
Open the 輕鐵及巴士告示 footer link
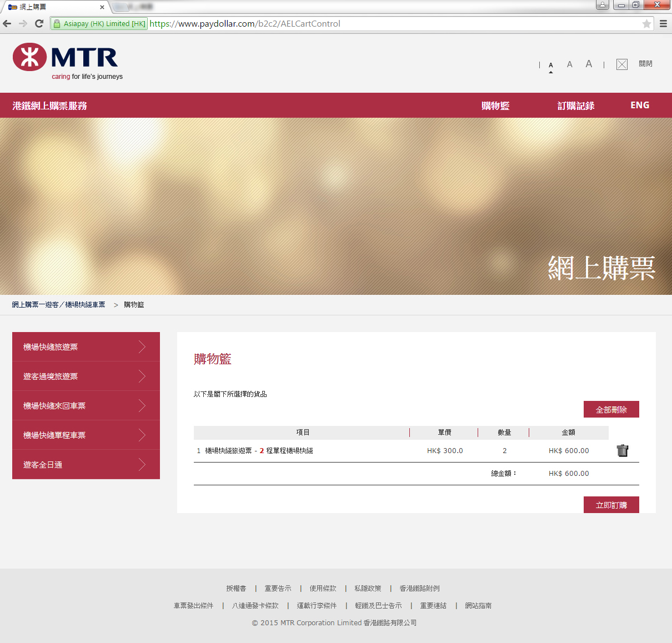click(x=378, y=605)
